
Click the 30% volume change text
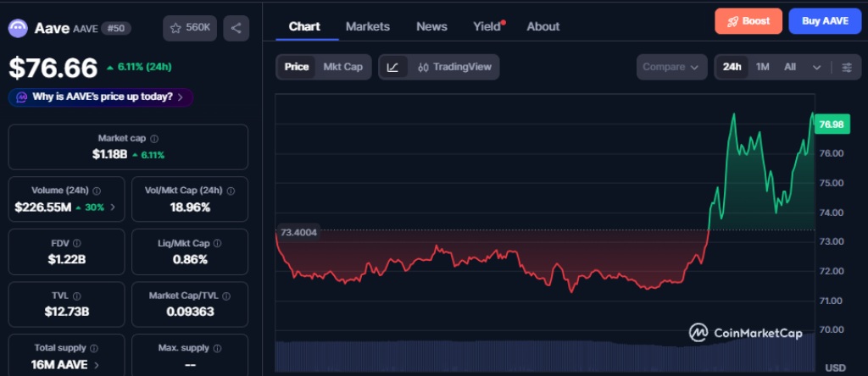click(94, 207)
